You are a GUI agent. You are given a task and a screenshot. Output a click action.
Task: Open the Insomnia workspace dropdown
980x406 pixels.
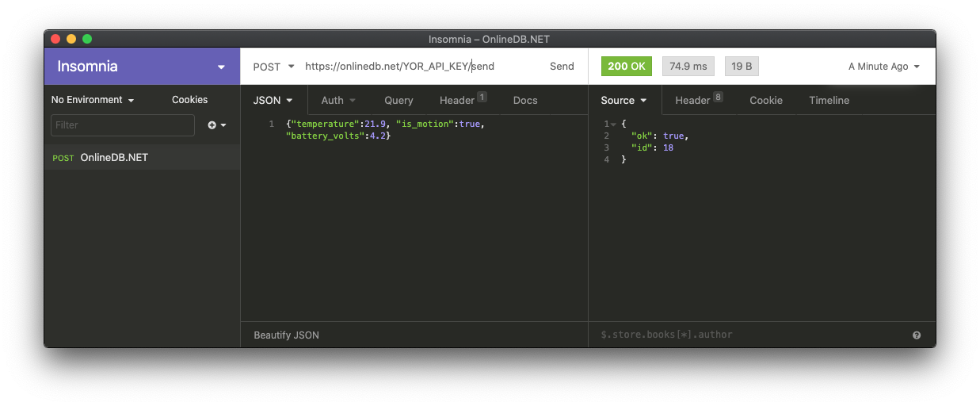pos(142,67)
